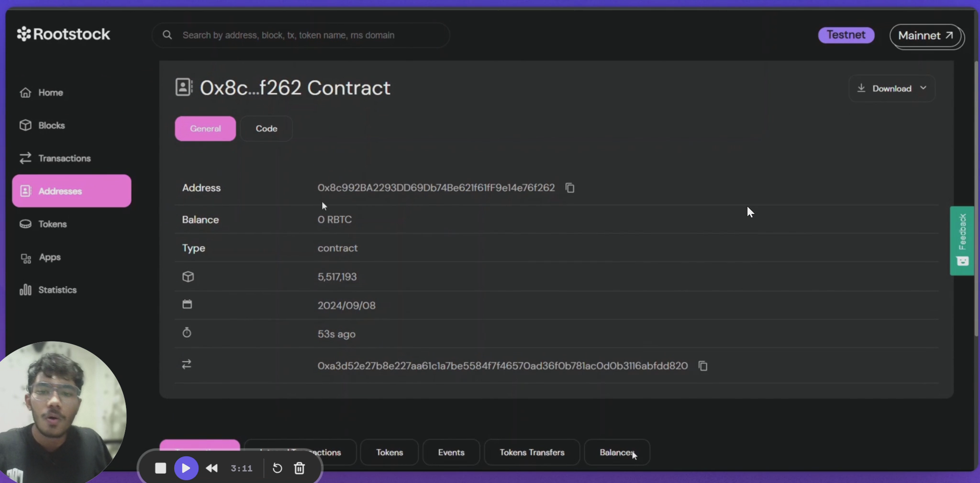Rewind the recording
The image size is (980, 483).
(212, 468)
